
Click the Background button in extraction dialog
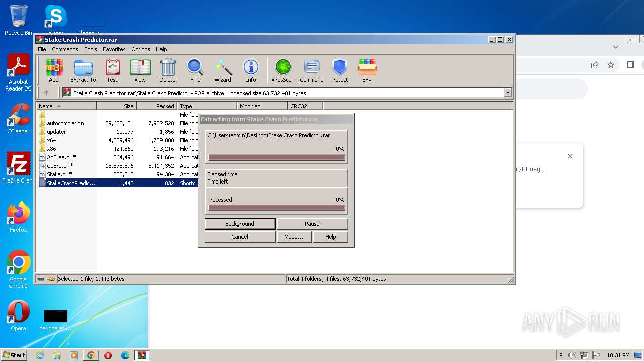240,224
